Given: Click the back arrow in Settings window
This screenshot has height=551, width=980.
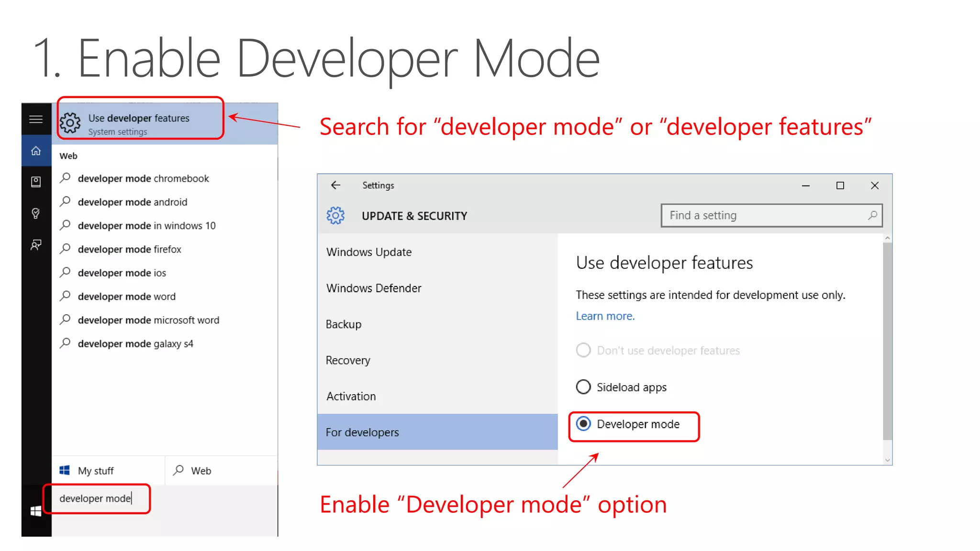Looking at the screenshot, I should (335, 185).
